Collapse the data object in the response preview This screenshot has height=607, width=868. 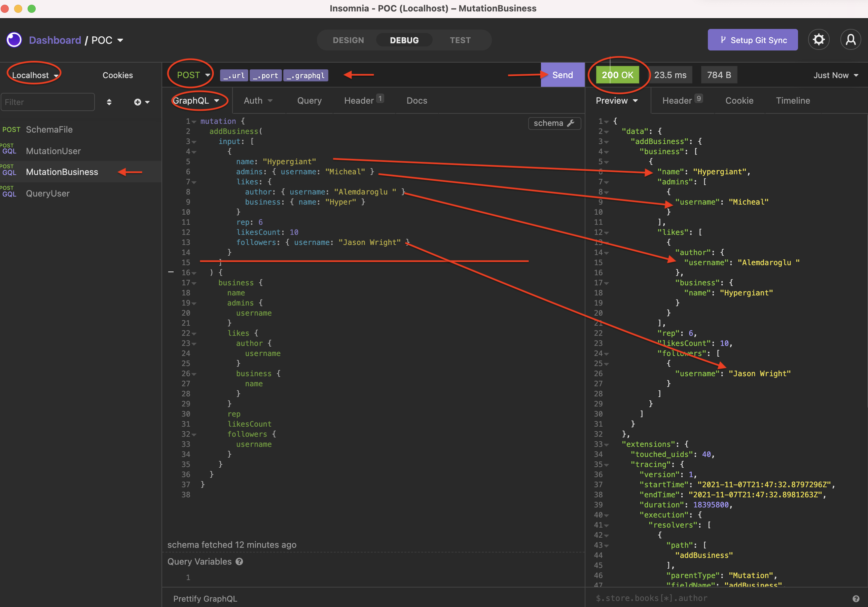[x=607, y=131]
